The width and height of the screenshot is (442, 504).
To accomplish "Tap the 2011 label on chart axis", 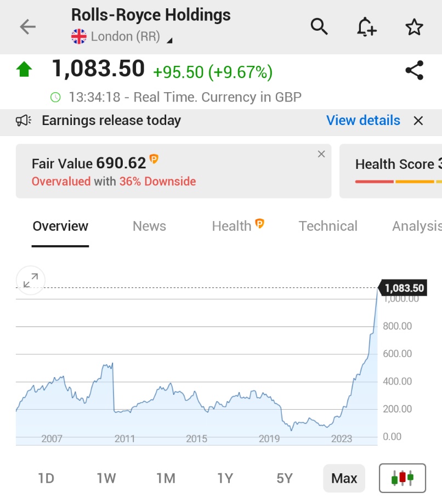I will click(124, 438).
